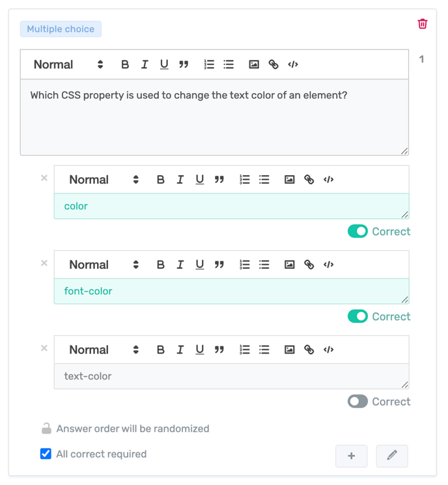This screenshot has width=448, height=485.
Task: Click into the 'text-color' answer text field
Action: click(231, 376)
